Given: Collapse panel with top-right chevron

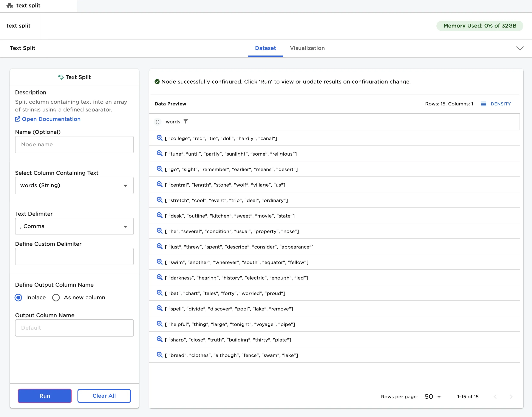Looking at the screenshot, I should pos(520,48).
